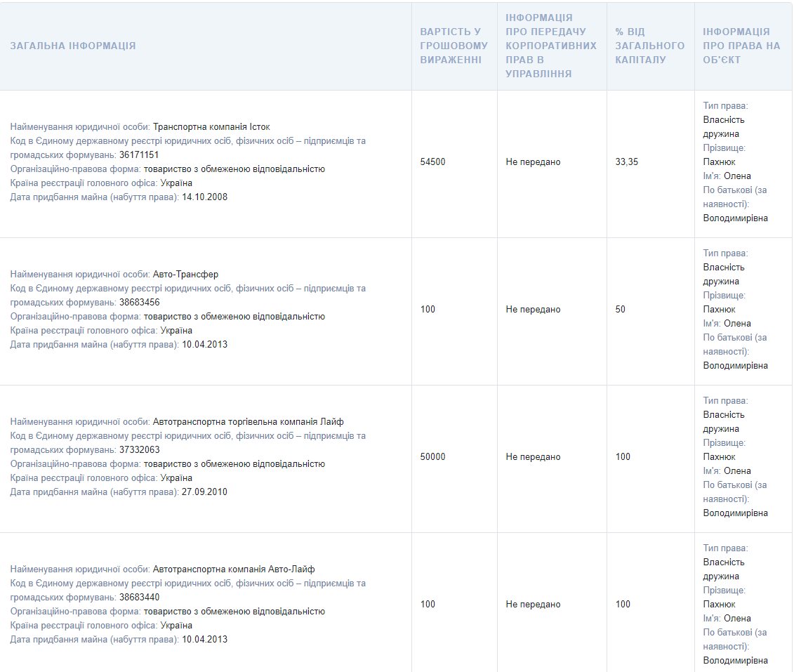The height and width of the screenshot is (672, 794).
Task: Select 'Автотранспортна компанія Авто-Лайф' company name
Action: click(234, 569)
